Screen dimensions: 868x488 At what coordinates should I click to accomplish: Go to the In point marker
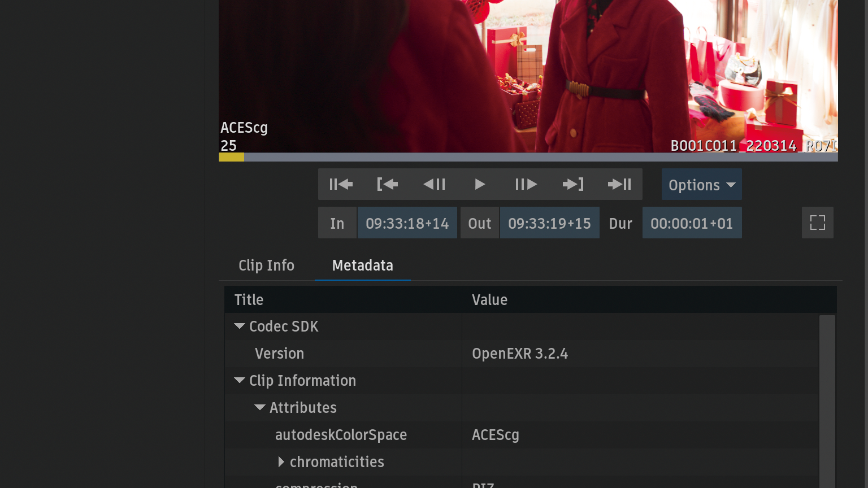click(x=387, y=184)
